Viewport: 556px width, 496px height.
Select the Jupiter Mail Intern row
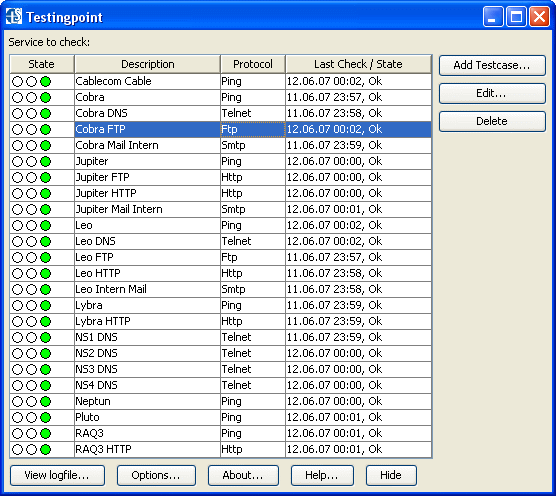click(x=221, y=209)
